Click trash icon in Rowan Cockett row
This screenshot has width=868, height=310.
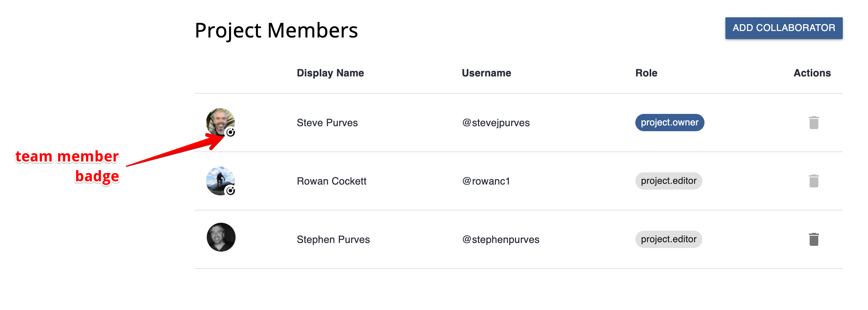pyautogui.click(x=814, y=181)
